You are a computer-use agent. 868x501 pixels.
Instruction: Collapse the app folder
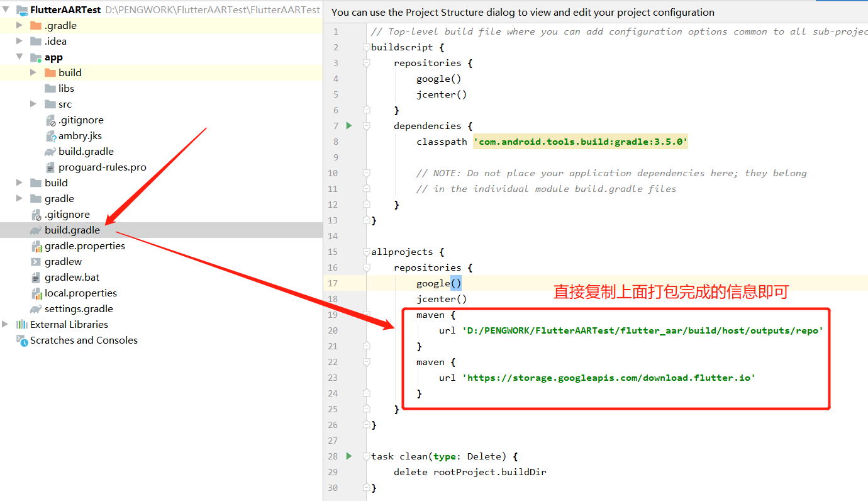click(18, 57)
